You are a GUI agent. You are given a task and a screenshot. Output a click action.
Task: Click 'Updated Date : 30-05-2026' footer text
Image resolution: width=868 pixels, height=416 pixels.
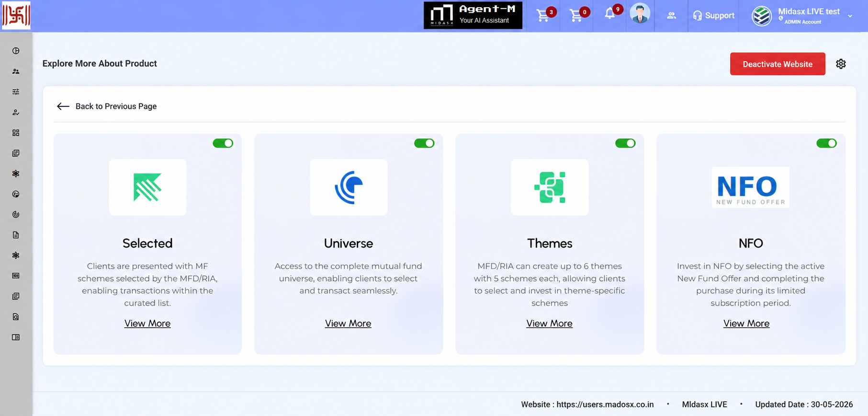(804, 404)
